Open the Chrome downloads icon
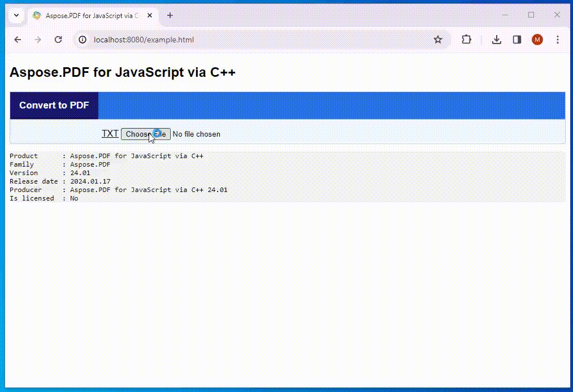 (x=496, y=40)
